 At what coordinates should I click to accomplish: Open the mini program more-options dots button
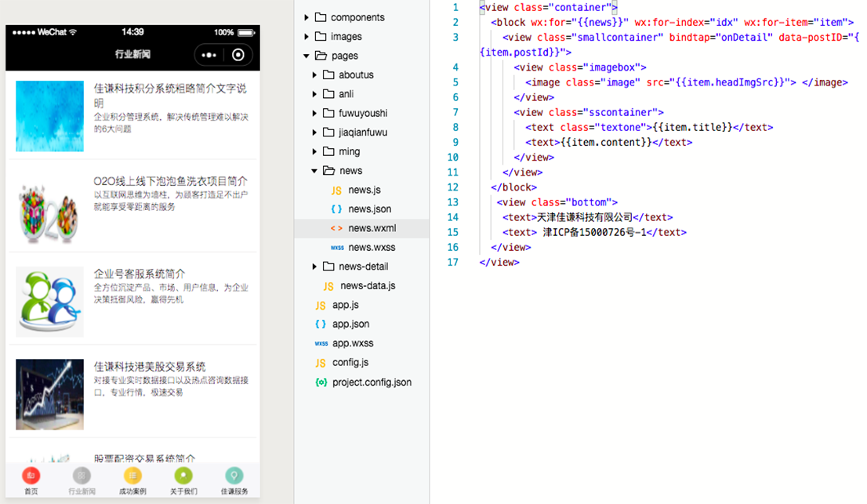(209, 55)
